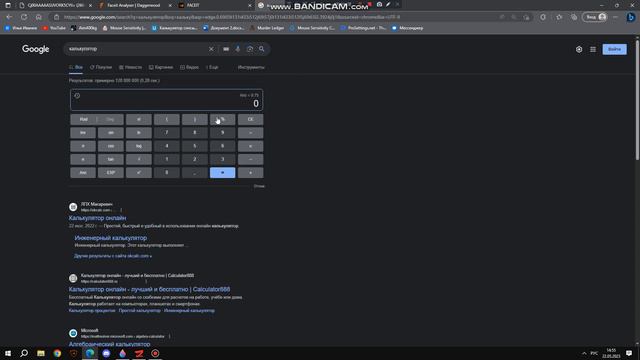
Task: Open the calculator history icon
Action: click(x=77, y=96)
